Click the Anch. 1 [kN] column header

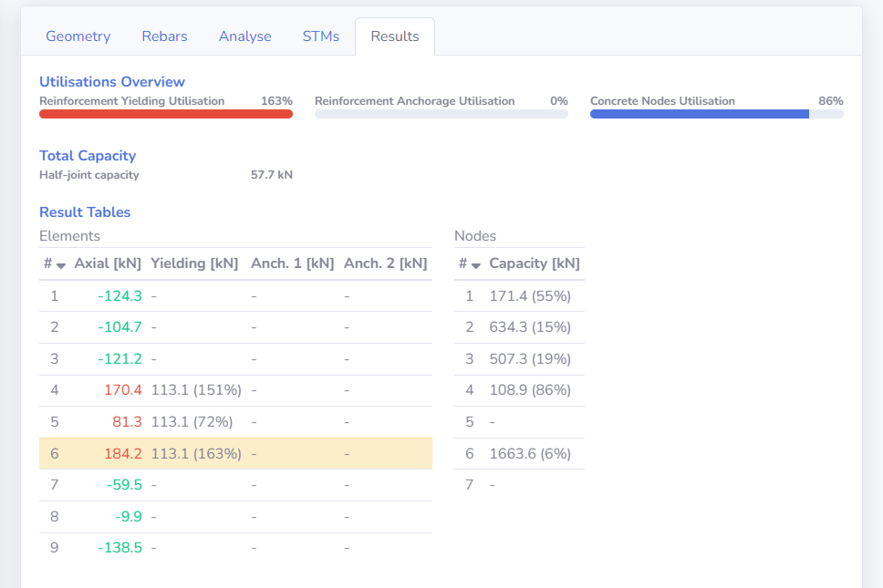[x=293, y=263]
